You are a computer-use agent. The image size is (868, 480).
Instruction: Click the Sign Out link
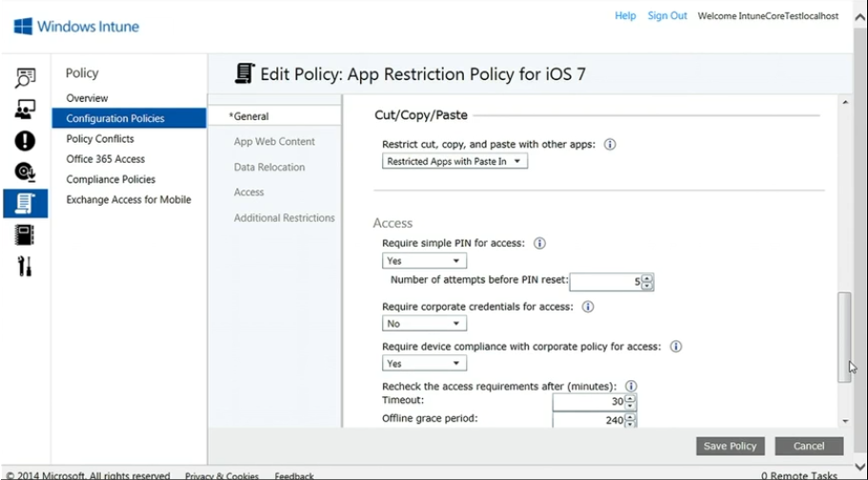(x=667, y=16)
